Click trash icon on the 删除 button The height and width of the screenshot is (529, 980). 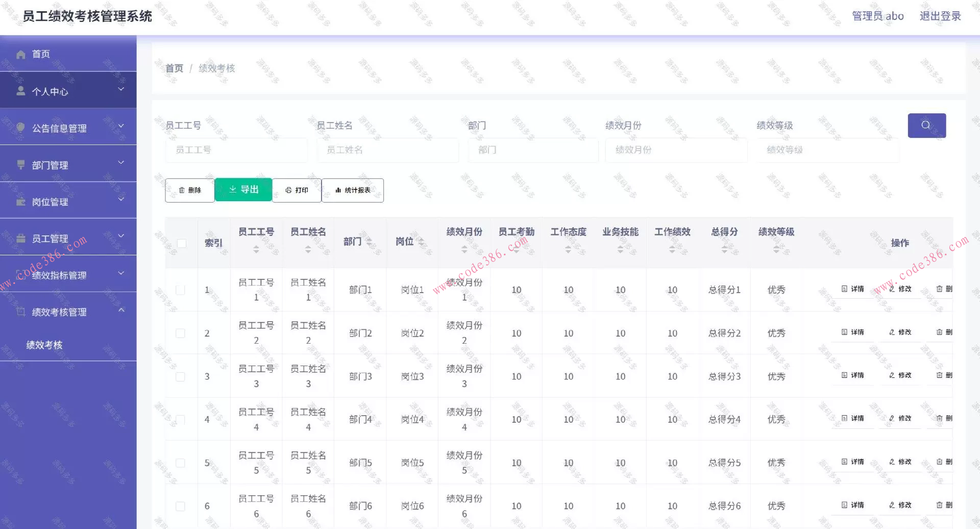182,190
